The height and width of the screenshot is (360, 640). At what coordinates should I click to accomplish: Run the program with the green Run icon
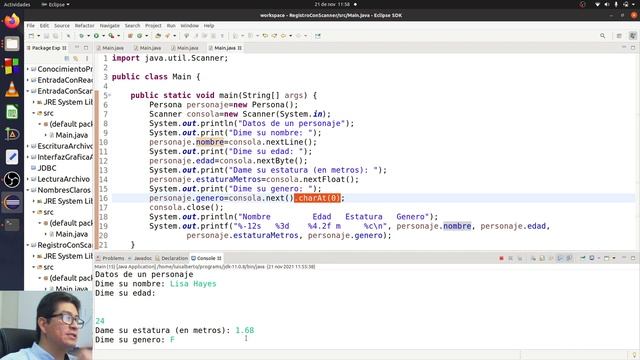tap(96, 36)
